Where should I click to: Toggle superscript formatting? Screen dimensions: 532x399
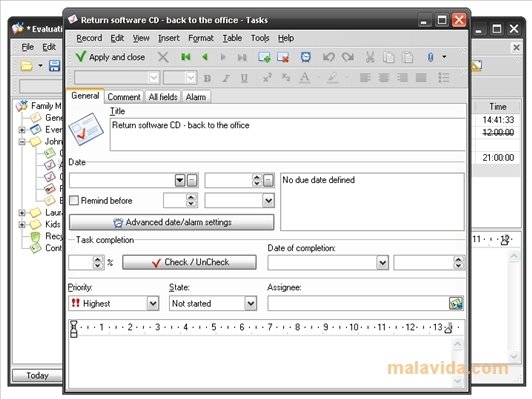point(267,78)
